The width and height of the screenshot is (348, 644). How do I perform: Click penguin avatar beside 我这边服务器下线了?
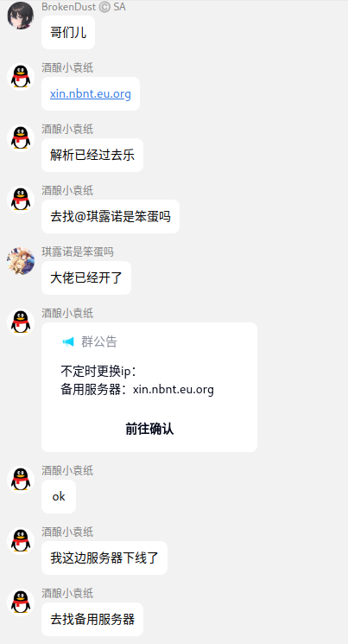[21, 541]
